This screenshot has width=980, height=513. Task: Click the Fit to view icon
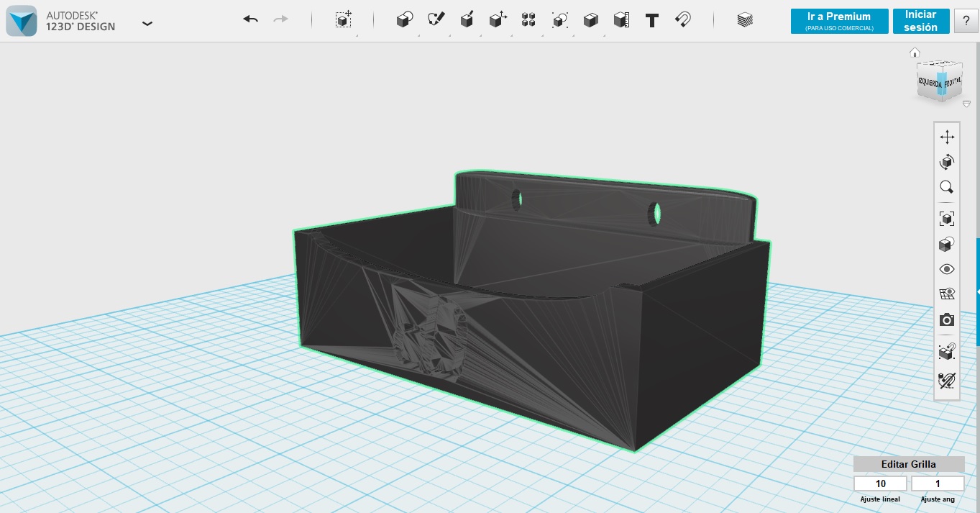947,219
